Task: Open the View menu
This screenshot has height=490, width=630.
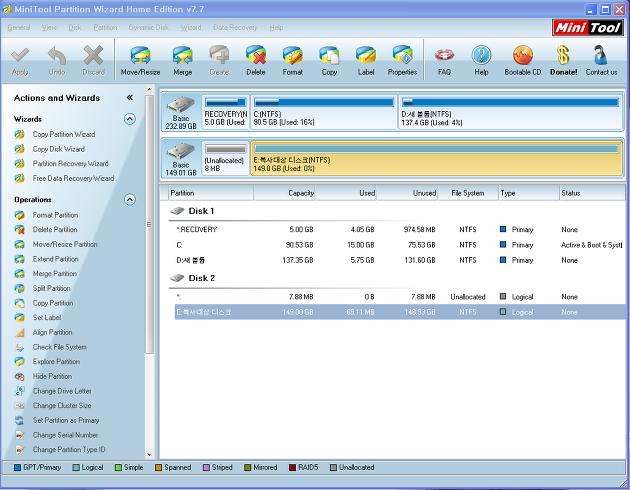Action: click(x=49, y=27)
